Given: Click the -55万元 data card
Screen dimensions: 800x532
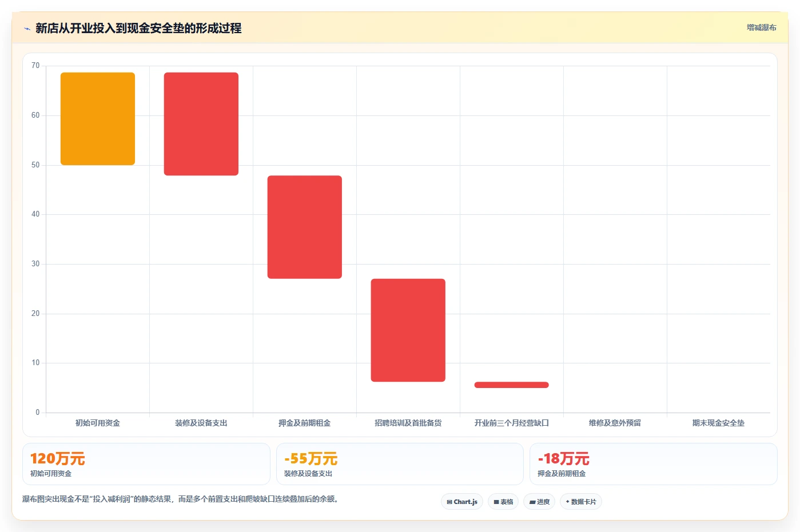Looking at the screenshot, I should (x=400, y=464).
